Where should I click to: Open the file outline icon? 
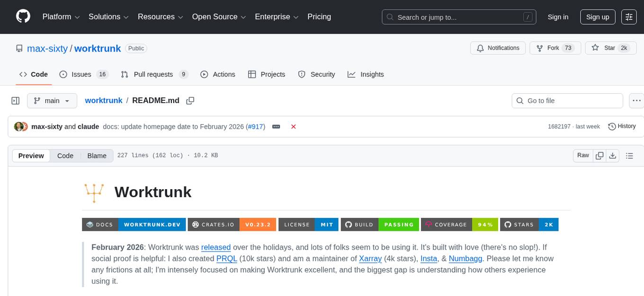coord(630,155)
